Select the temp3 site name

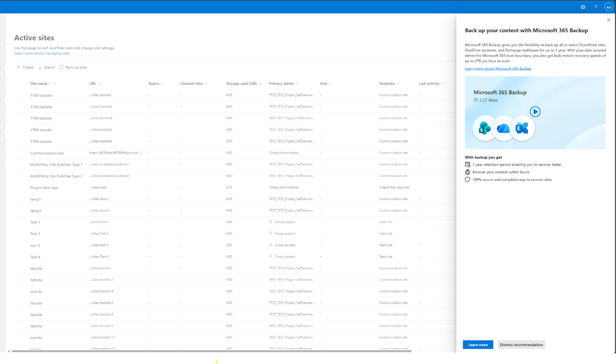(x=35, y=211)
